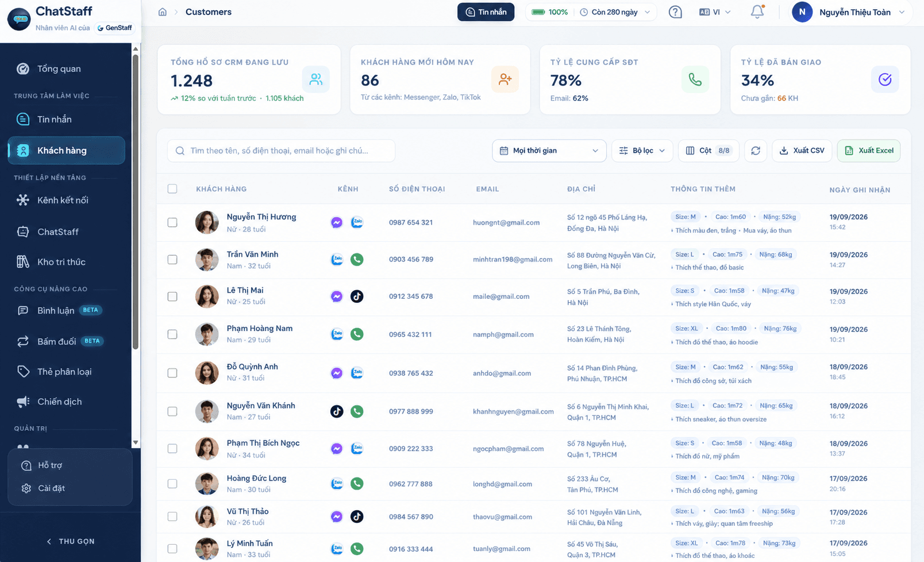Click Messenger icon for Nguyễn Thị Hương
The width and height of the screenshot is (924, 562).
pos(337,222)
